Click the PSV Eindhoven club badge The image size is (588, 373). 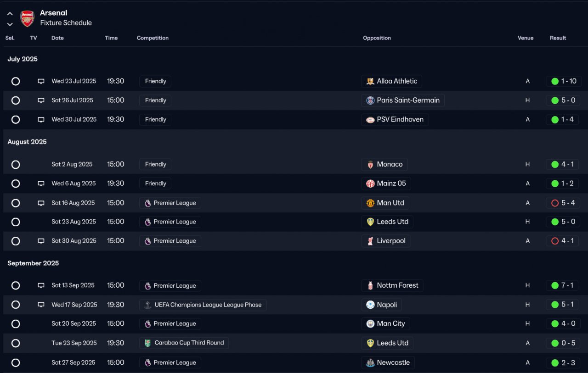point(370,120)
